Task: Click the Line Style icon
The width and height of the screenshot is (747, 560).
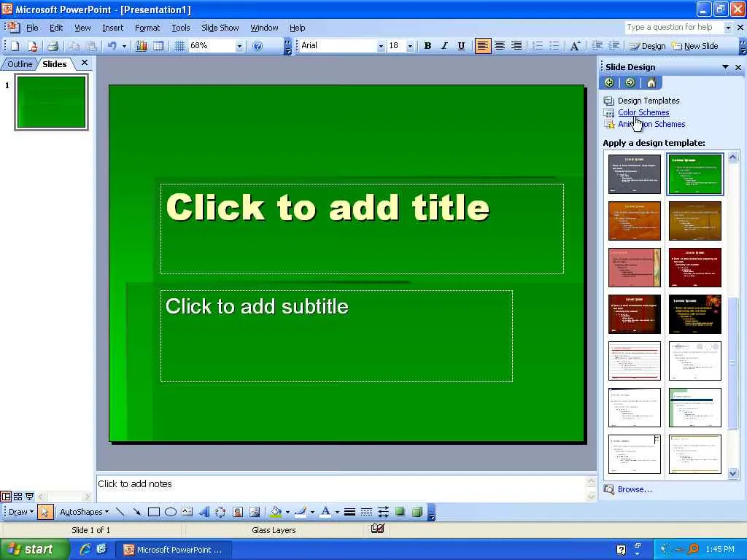Action: point(349,512)
